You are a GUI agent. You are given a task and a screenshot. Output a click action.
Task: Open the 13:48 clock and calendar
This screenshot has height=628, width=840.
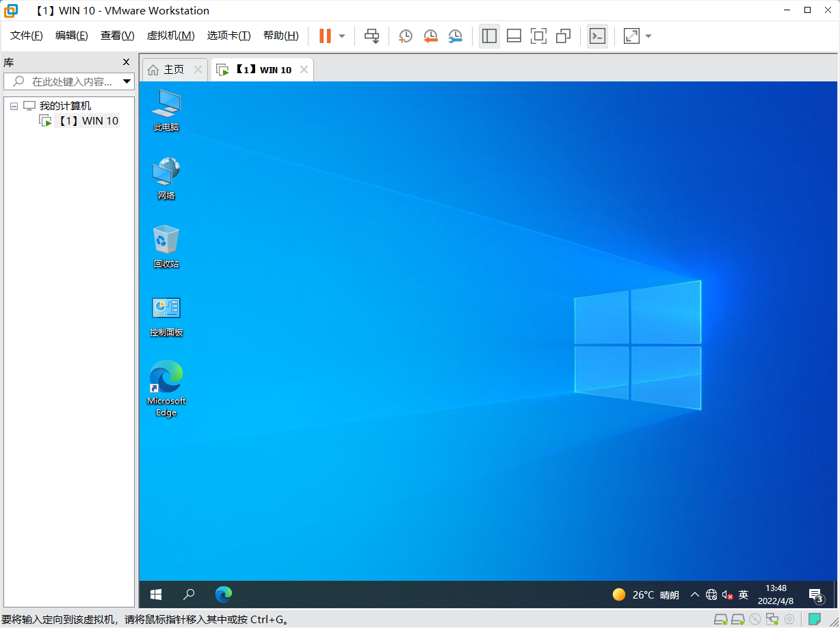(x=776, y=594)
